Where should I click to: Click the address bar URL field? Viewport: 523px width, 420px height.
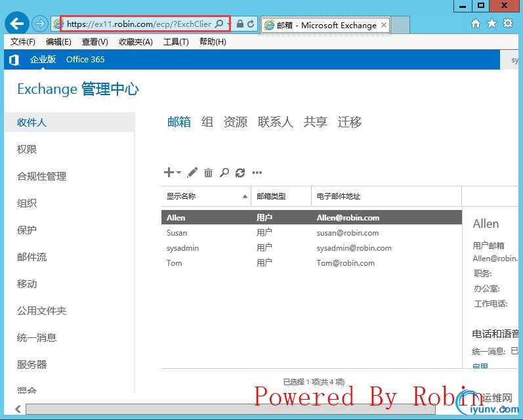tap(139, 24)
